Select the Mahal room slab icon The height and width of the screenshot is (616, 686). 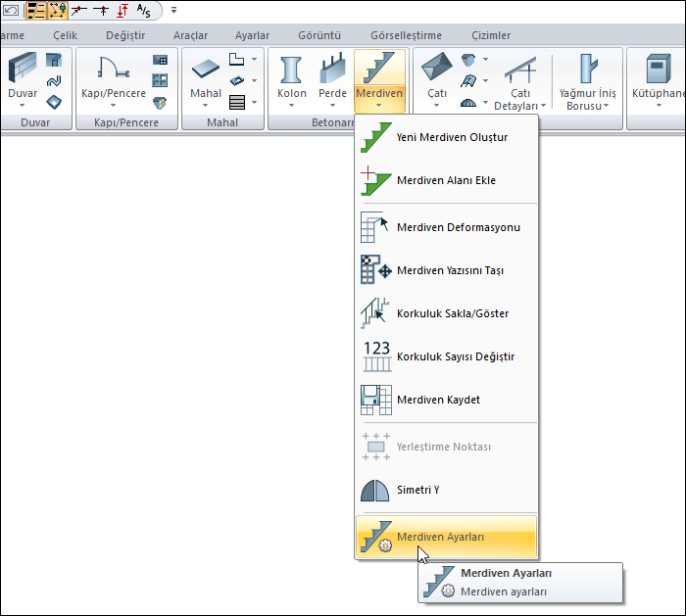[x=206, y=69]
